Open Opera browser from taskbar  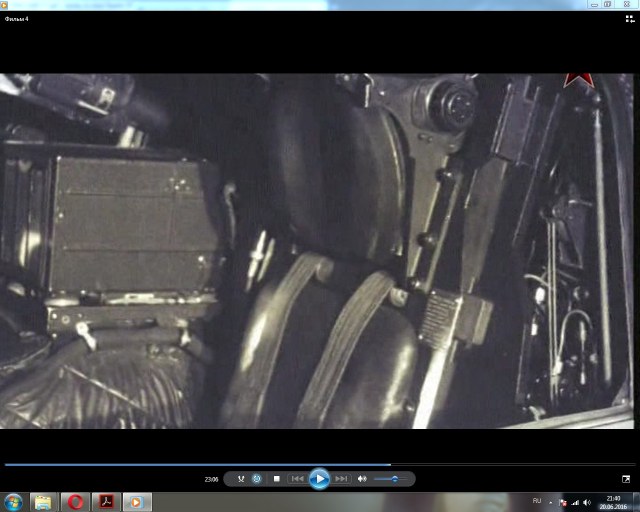click(x=74, y=501)
